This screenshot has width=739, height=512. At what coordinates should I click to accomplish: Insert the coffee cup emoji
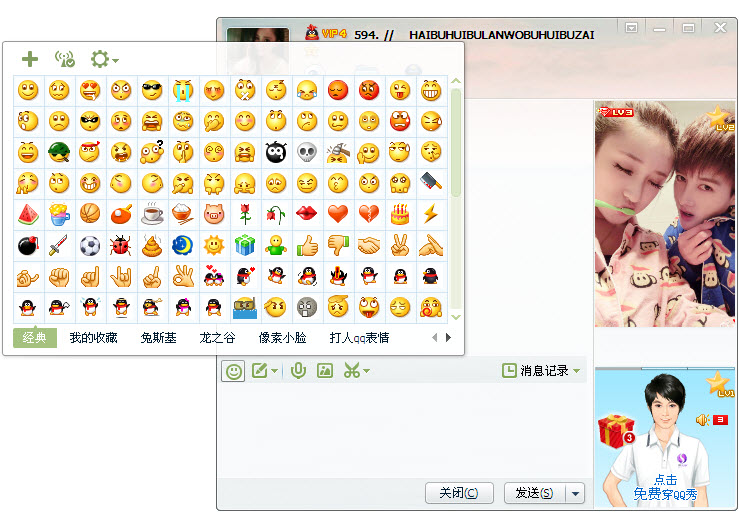point(152,215)
